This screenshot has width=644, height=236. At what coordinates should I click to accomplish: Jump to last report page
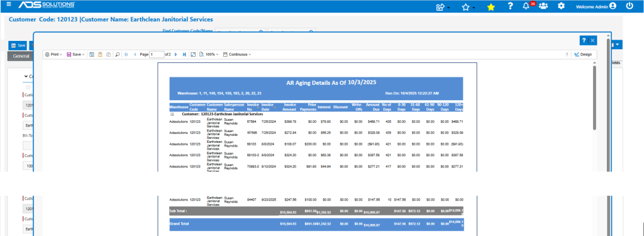click(x=184, y=54)
